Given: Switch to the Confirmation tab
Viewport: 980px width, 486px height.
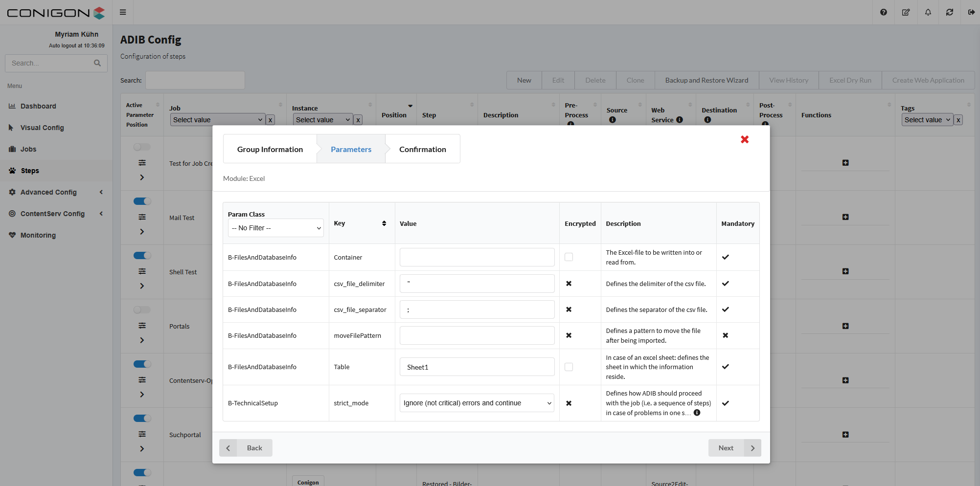Looking at the screenshot, I should click(422, 149).
